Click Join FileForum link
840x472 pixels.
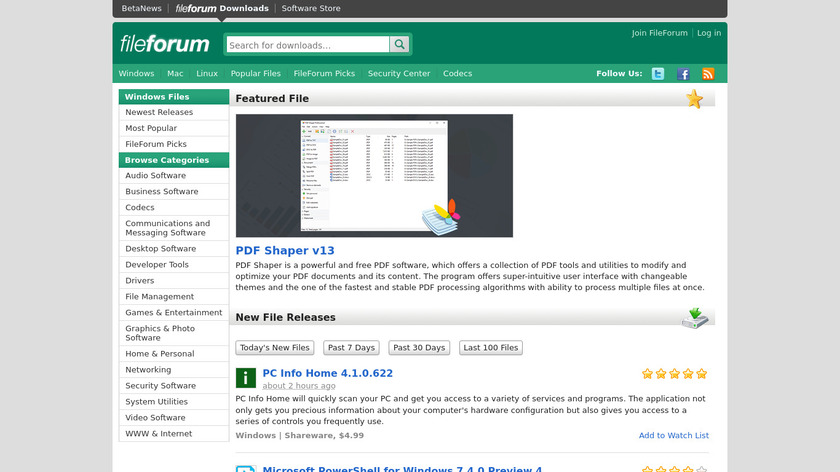tap(659, 33)
